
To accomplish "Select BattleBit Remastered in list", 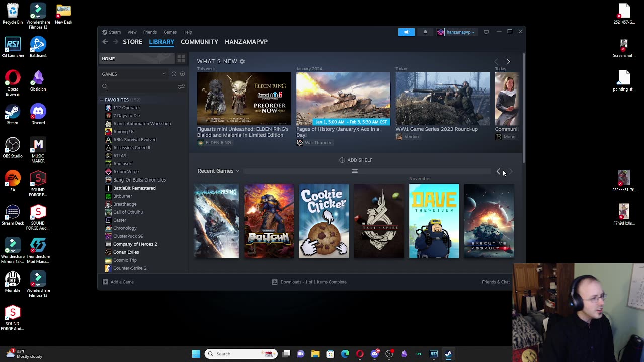I will [134, 188].
